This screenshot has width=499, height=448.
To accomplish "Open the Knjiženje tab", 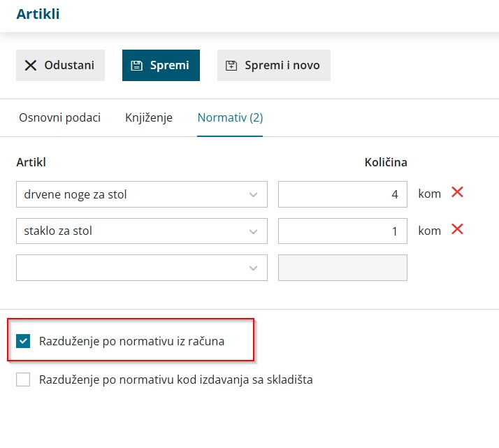I will [x=149, y=117].
